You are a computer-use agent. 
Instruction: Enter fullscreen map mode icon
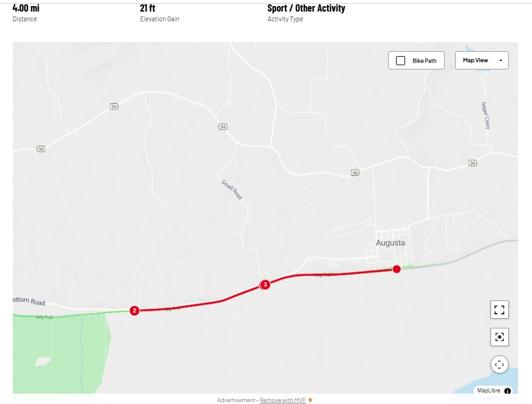coord(500,310)
